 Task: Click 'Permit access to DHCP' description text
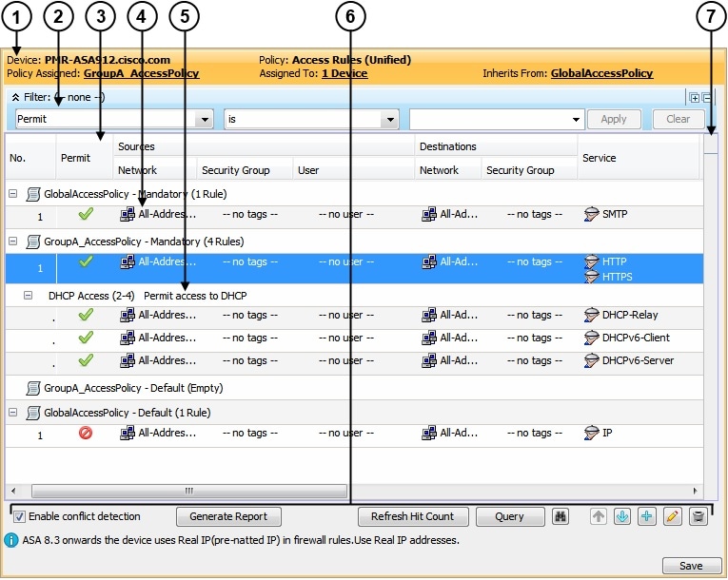click(195, 296)
